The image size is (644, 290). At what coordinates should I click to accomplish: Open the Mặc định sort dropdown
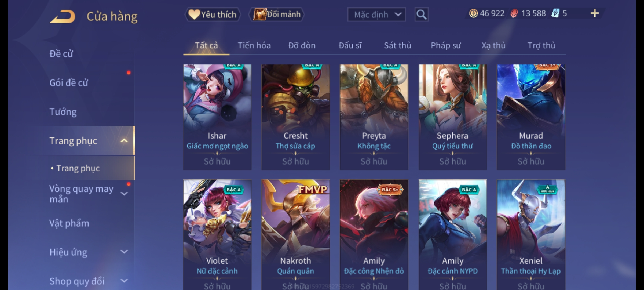(x=376, y=15)
